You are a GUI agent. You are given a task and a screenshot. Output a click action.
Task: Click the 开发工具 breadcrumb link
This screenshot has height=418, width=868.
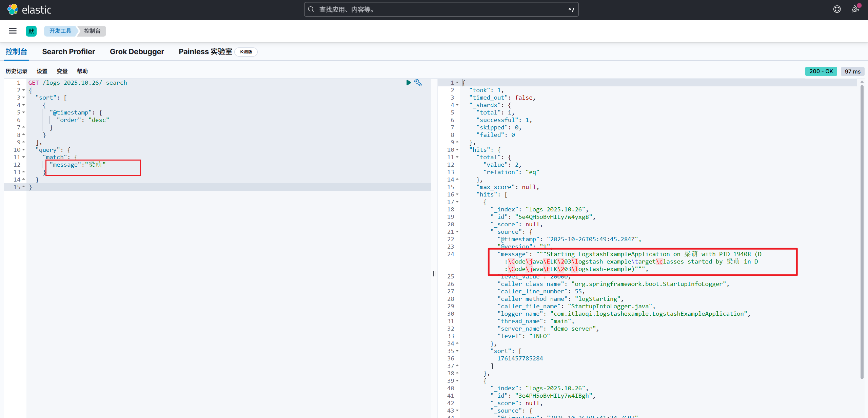pyautogui.click(x=60, y=31)
